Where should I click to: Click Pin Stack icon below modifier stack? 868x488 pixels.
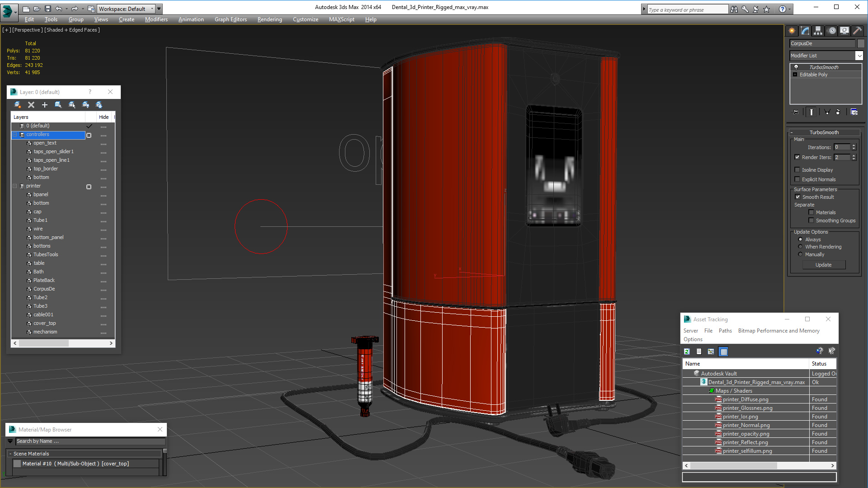tap(796, 112)
